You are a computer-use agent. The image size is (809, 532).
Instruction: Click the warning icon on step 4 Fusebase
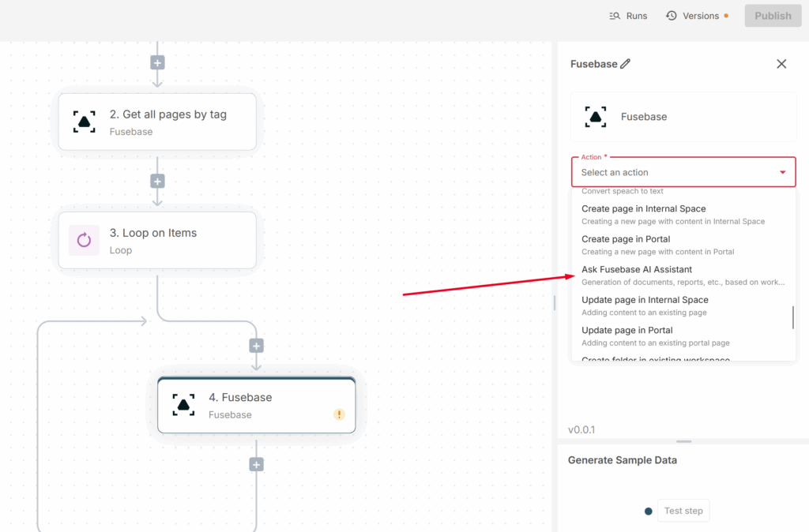[x=339, y=414]
